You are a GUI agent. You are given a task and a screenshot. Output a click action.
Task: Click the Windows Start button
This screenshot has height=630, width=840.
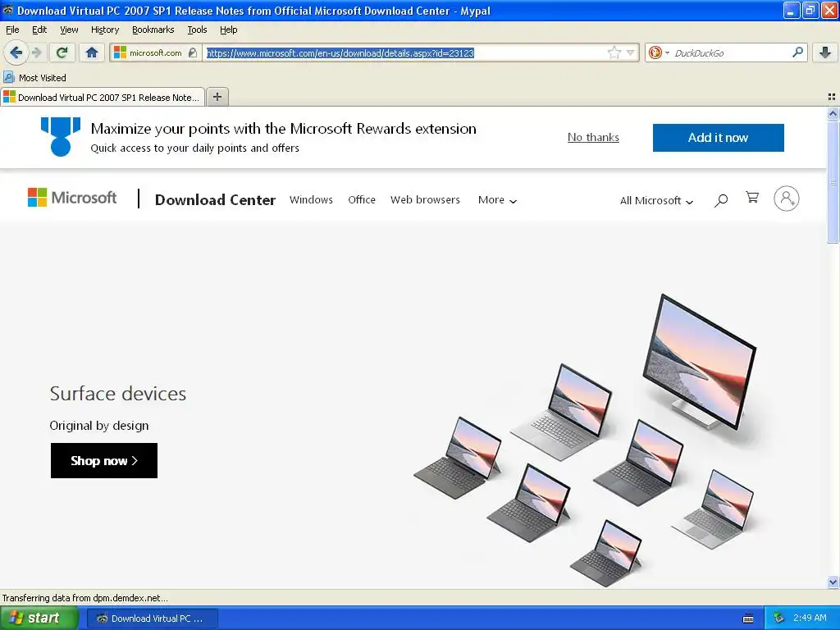pos(39,618)
